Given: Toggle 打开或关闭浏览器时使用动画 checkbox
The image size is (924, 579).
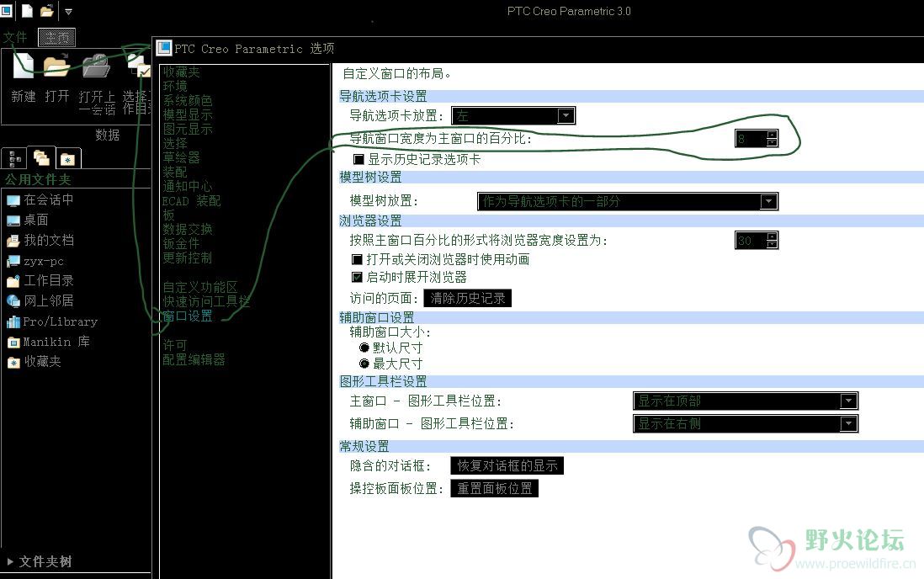Looking at the screenshot, I should coord(357,259).
